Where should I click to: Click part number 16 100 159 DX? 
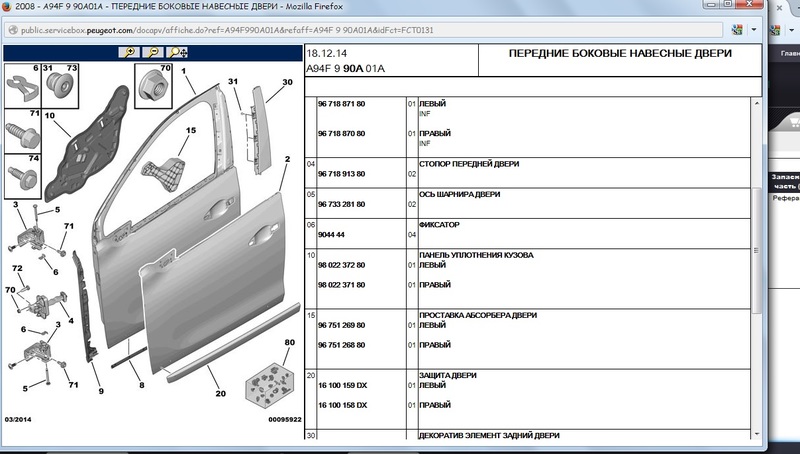[342, 385]
